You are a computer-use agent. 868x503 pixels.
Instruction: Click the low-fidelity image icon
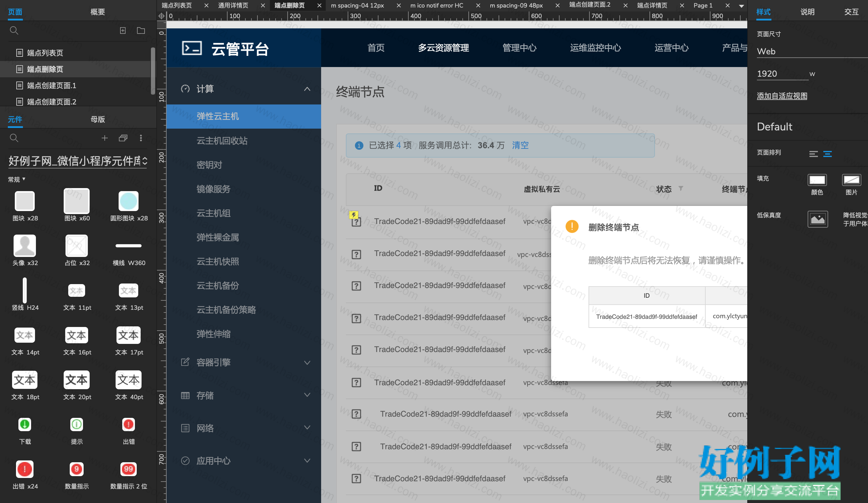[x=818, y=219]
